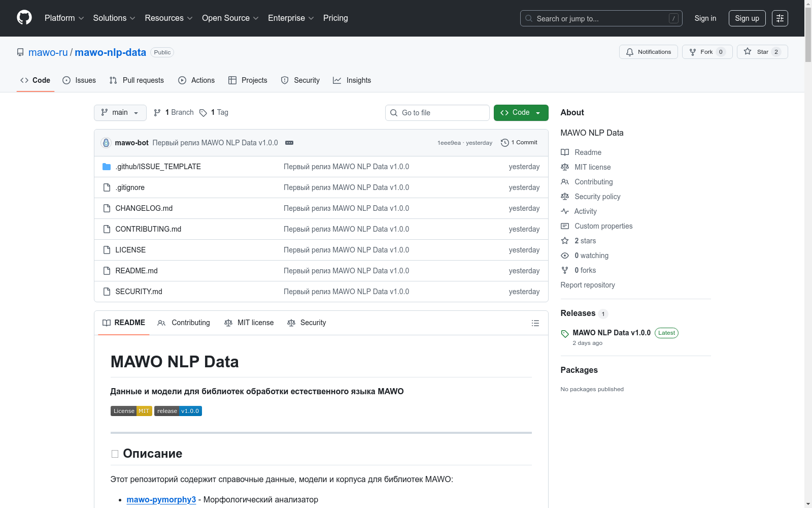Click the Report repository link
The height and width of the screenshot is (508, 812).
click(x=588, y=285)
